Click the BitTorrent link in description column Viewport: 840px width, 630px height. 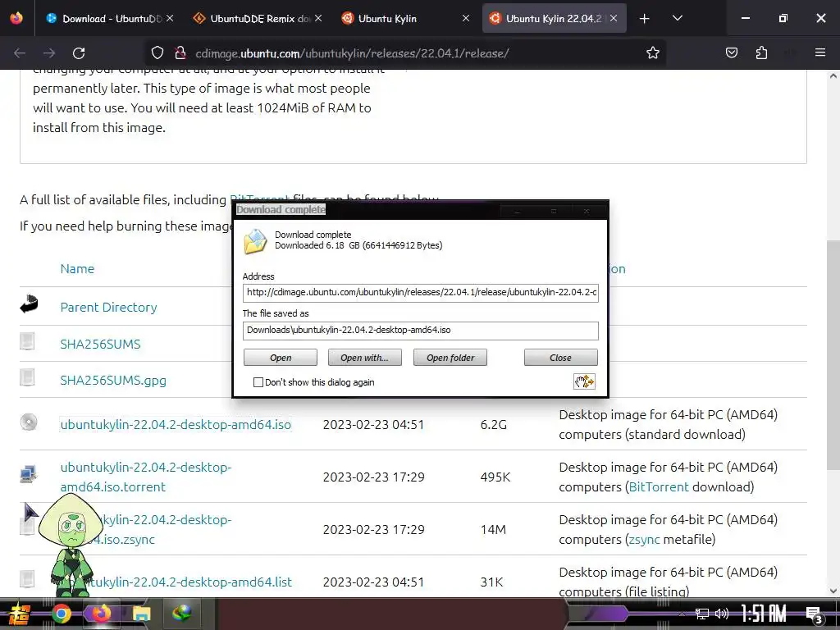(659, 487)
